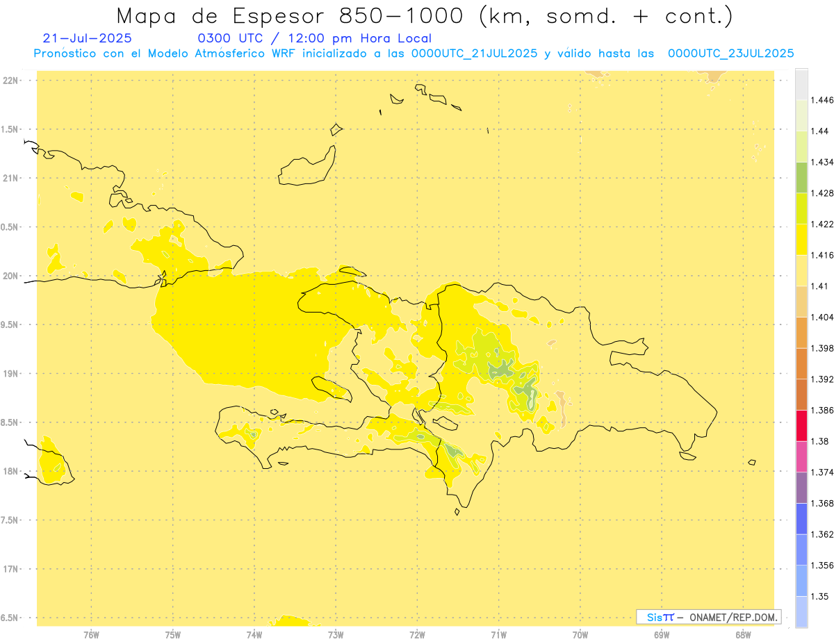This screenshot has height=644, width=834.
Task: Click the '75W' longitude label
Action: point(173,634)
